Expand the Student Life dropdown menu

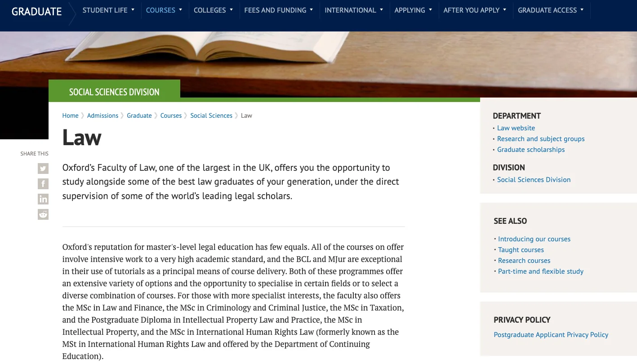pyautogui.click(x=108, y=10)
